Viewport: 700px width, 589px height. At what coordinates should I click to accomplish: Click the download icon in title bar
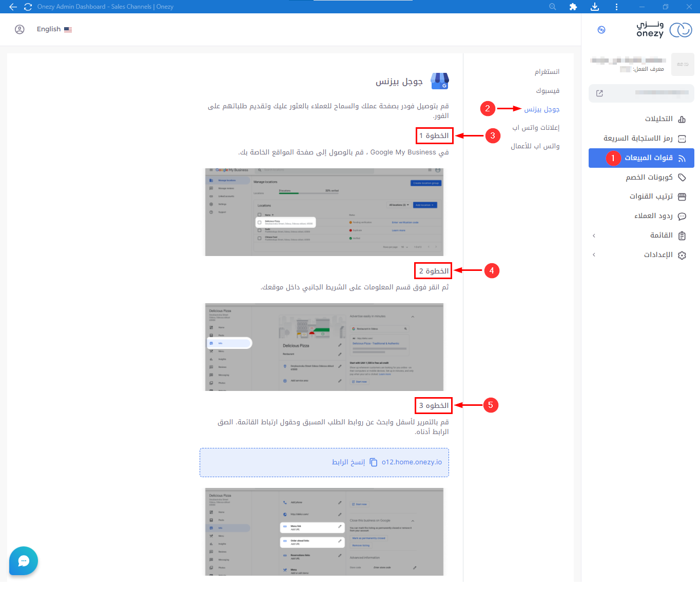coord(595,7)
